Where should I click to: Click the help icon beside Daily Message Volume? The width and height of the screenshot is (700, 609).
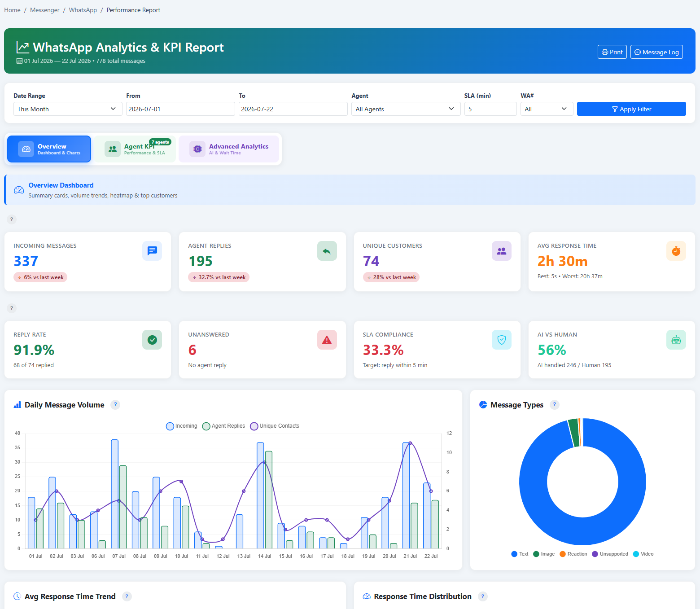click(115, 404)
